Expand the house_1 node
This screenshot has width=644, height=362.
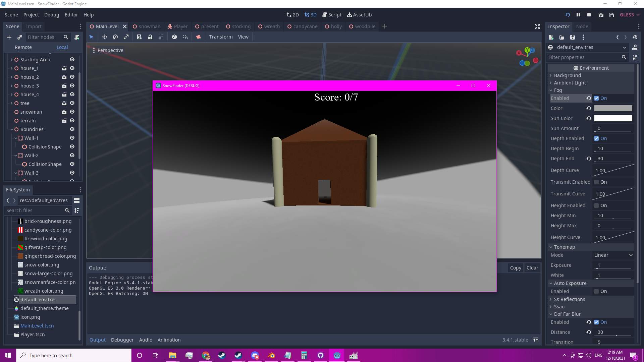pos(11,68)
